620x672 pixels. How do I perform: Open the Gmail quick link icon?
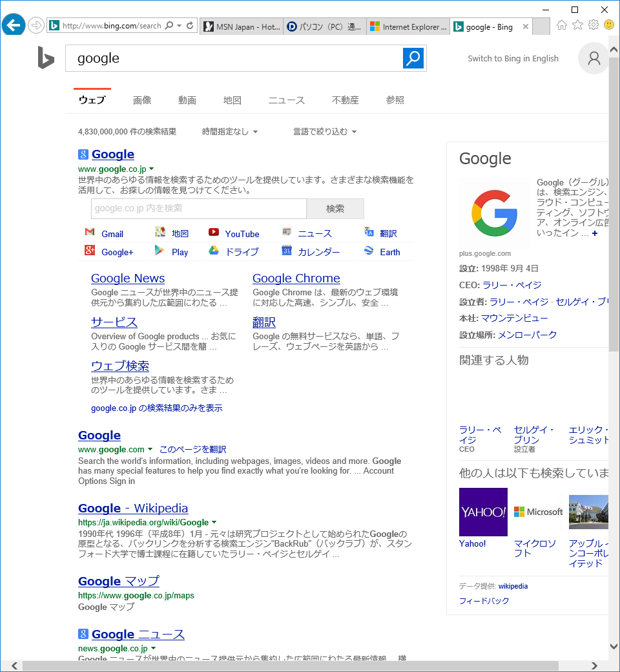click(x=90, y=233)
